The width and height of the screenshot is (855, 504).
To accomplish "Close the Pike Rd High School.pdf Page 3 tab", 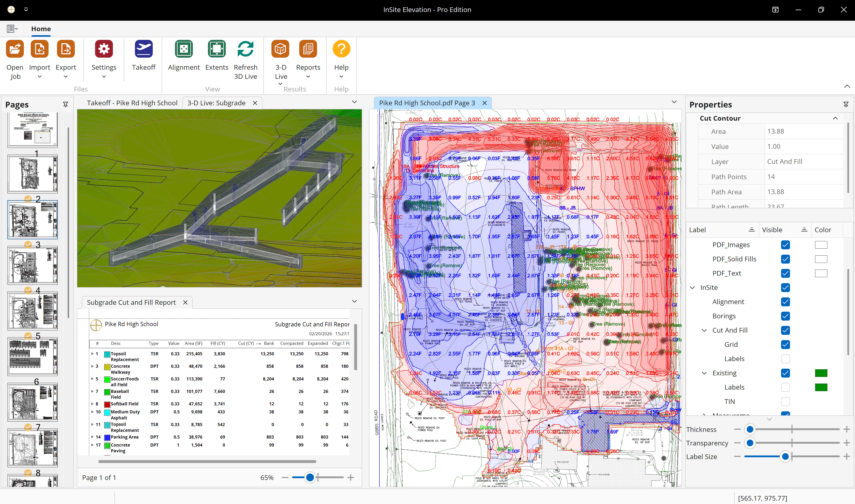I will coord(485,103).
